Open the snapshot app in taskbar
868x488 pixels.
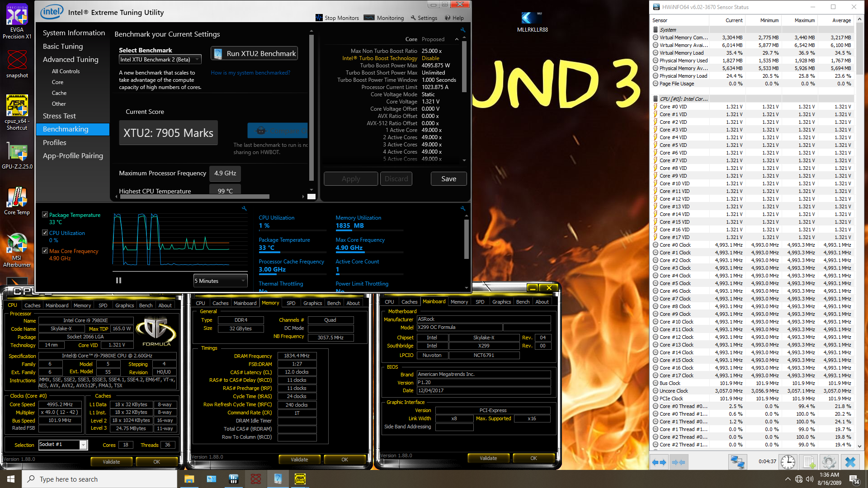tap(256, 479)
